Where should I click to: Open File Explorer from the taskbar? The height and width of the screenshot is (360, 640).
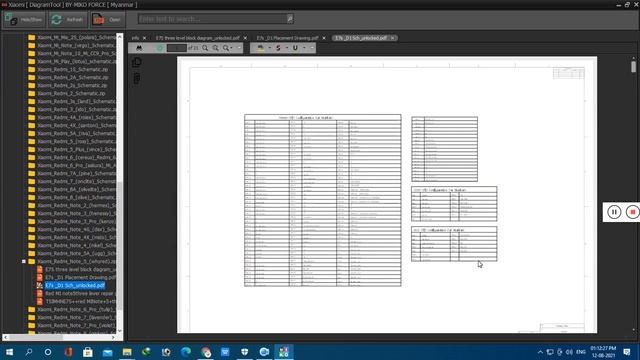click(x=127, y=352)
